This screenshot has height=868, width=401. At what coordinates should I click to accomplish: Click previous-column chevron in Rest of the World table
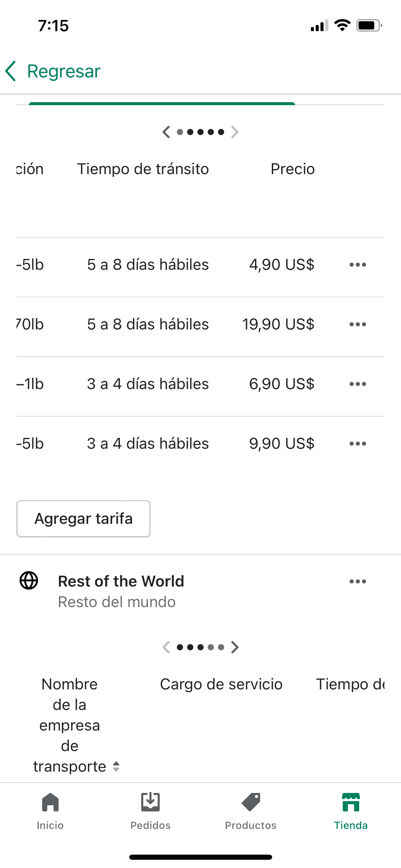166,647
